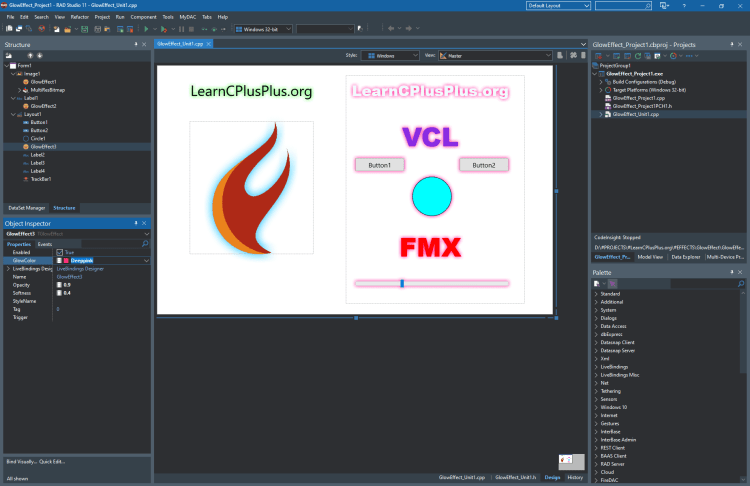Click Button1 on the form

(380, 165)
